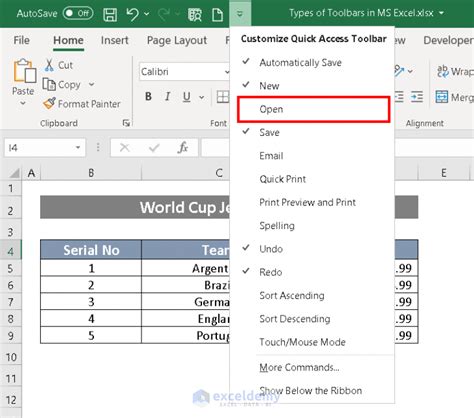Select Show Below the Ribbon
Image resolution: width=474 pixels, height=418 pixels.
point(310,390)
